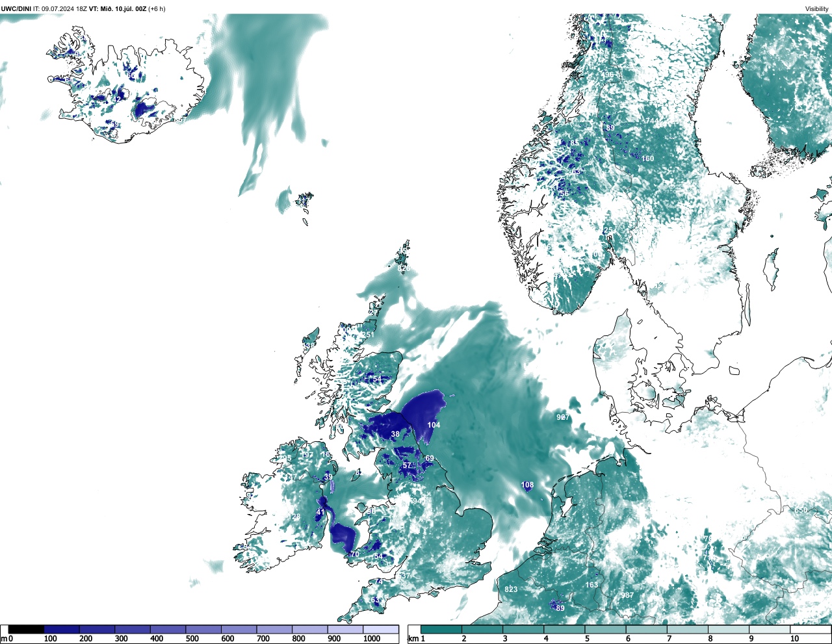
Task: Click the '927' value in the eastern North Sea
Action: 563,417
